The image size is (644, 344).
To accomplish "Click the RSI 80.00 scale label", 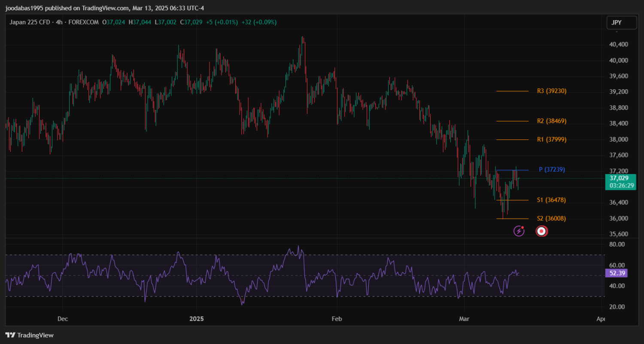I will 618,244.
